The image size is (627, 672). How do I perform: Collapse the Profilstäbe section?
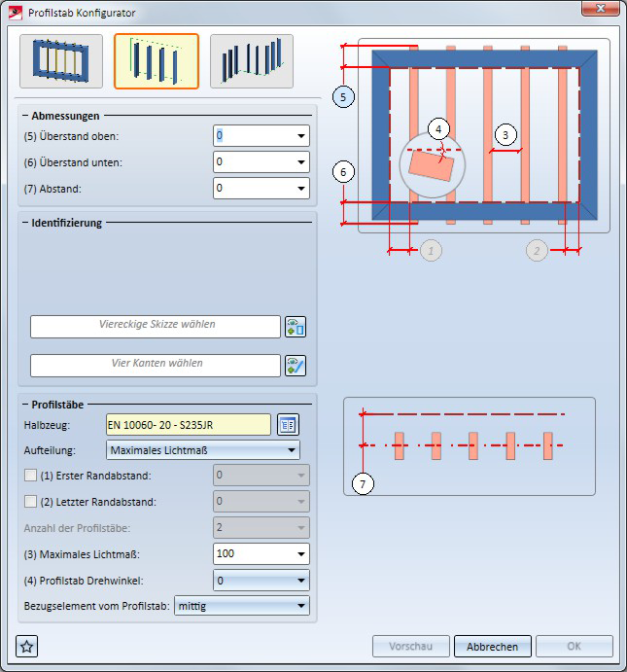click(25, 405)
